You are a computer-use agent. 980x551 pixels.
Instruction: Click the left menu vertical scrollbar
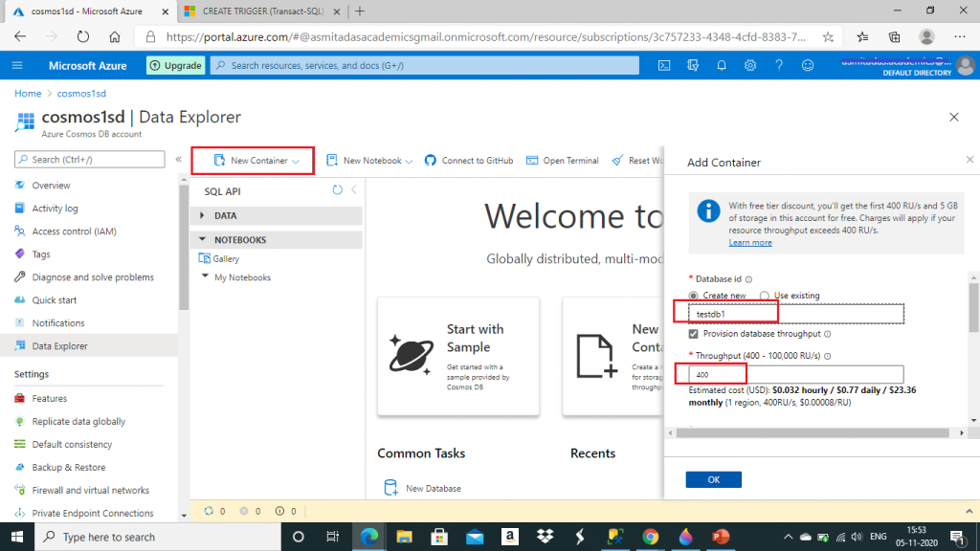(x=184, y=248)
